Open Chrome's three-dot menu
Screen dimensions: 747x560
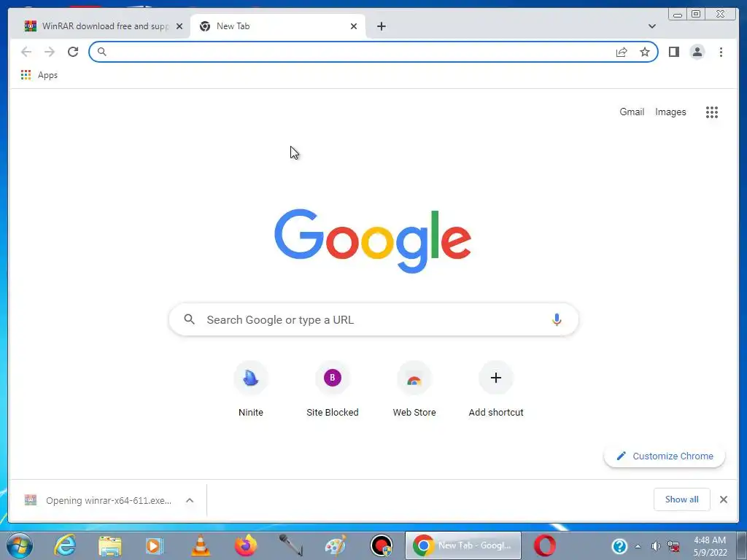point(721,52)
